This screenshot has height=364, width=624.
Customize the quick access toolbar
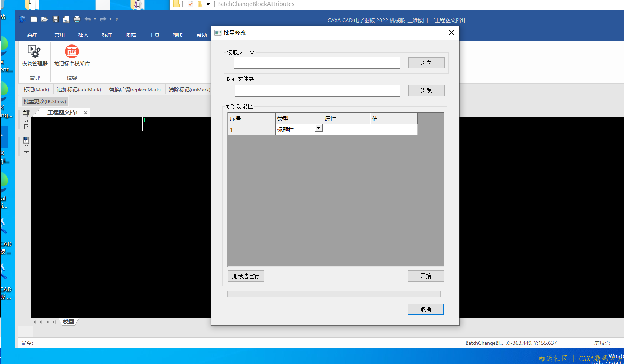coord(117,19)
